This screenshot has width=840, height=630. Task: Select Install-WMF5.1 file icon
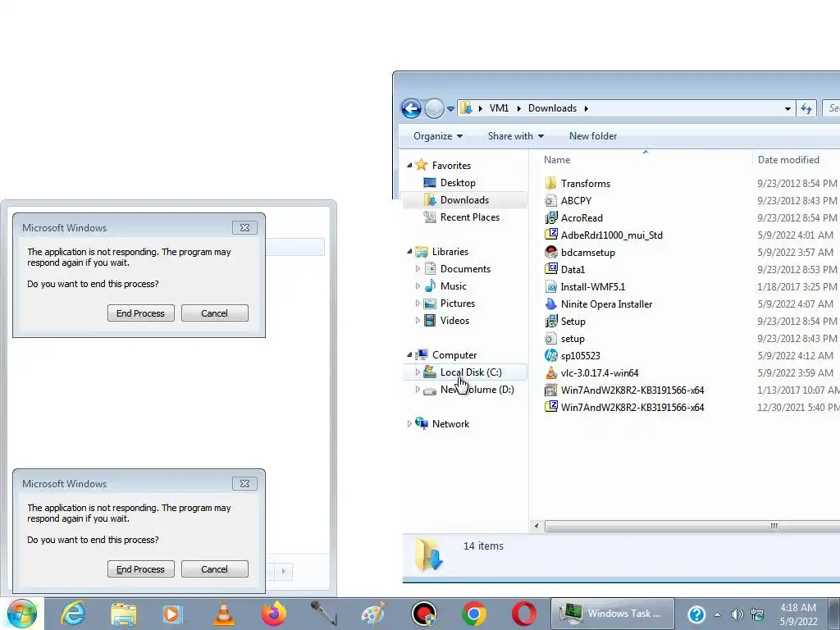coord(550,286)
